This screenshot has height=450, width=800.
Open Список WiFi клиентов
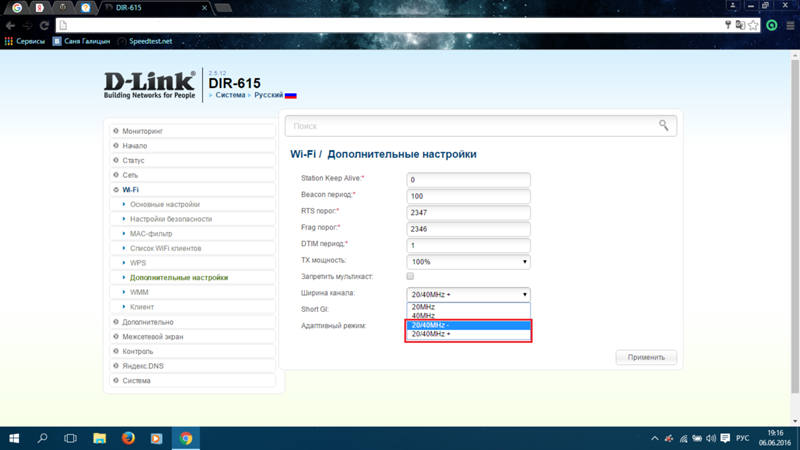coord(192,248)
